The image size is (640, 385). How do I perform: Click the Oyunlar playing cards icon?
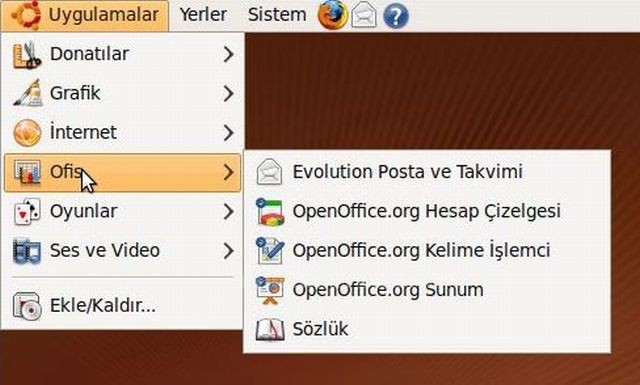coord(27,211)
